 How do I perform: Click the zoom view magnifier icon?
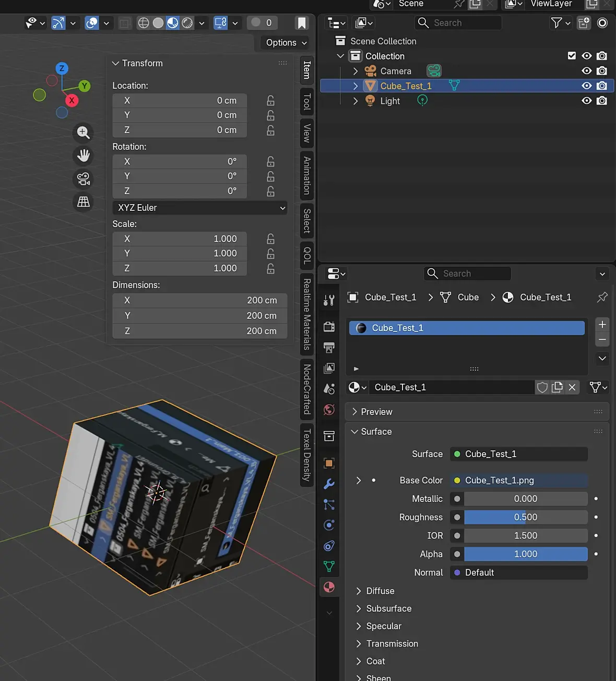click(84, 133)
